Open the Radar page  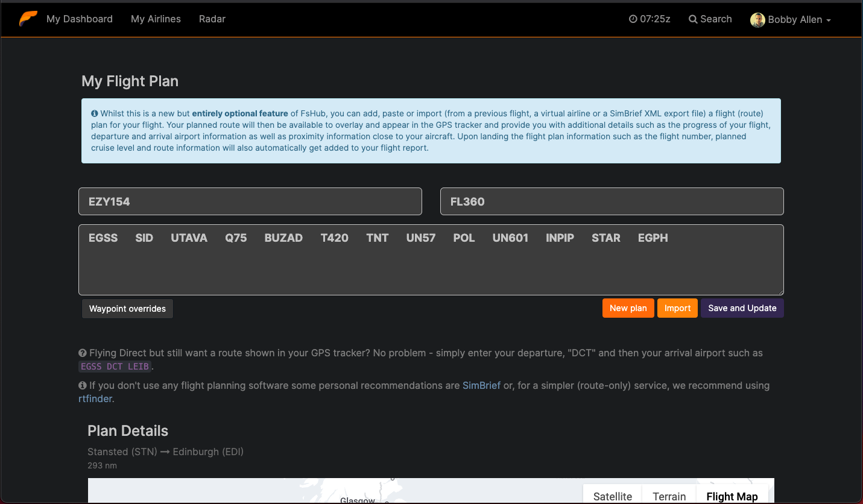point(212,19)
